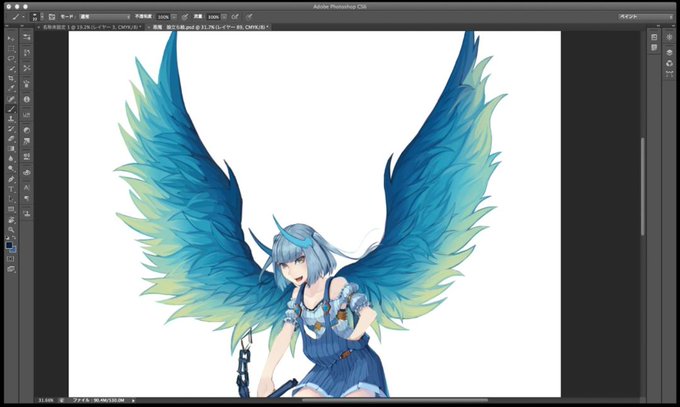Select the Gradient tool

pos(11,149)
